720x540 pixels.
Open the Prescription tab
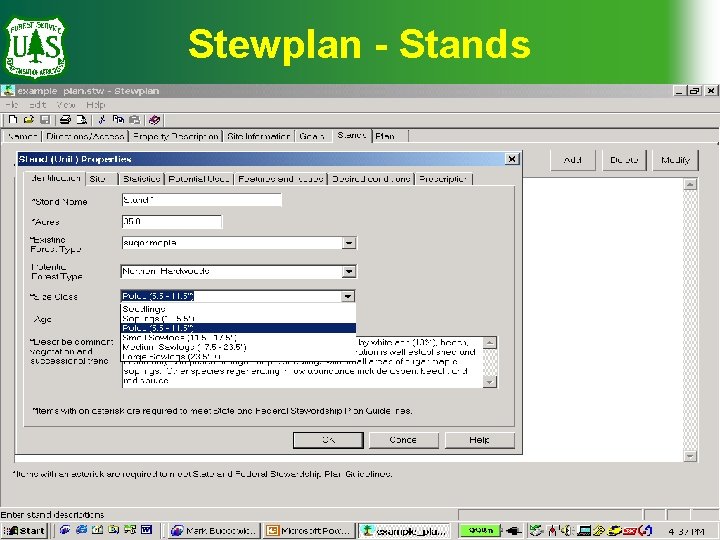pyautogui.click(x=443, y=179)
